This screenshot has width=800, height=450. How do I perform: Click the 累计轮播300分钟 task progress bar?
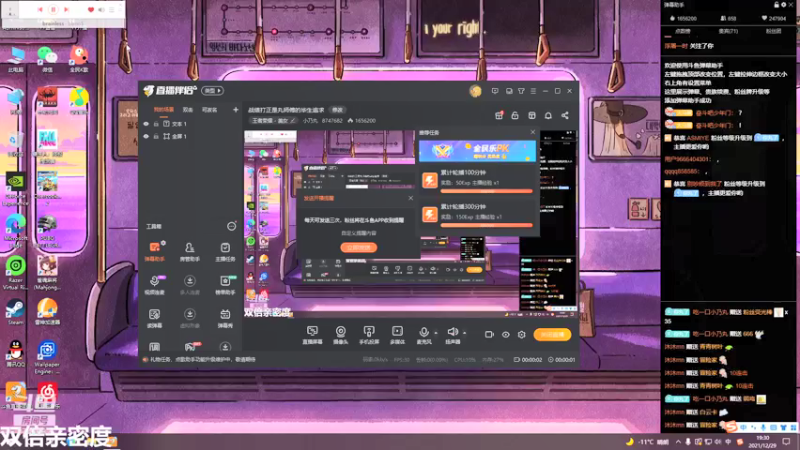(486, 225)
